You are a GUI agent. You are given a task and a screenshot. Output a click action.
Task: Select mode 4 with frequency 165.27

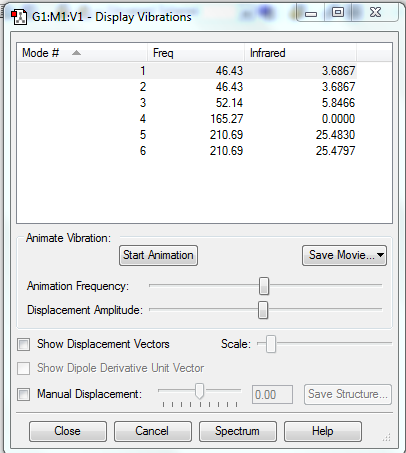coord(187,119)
